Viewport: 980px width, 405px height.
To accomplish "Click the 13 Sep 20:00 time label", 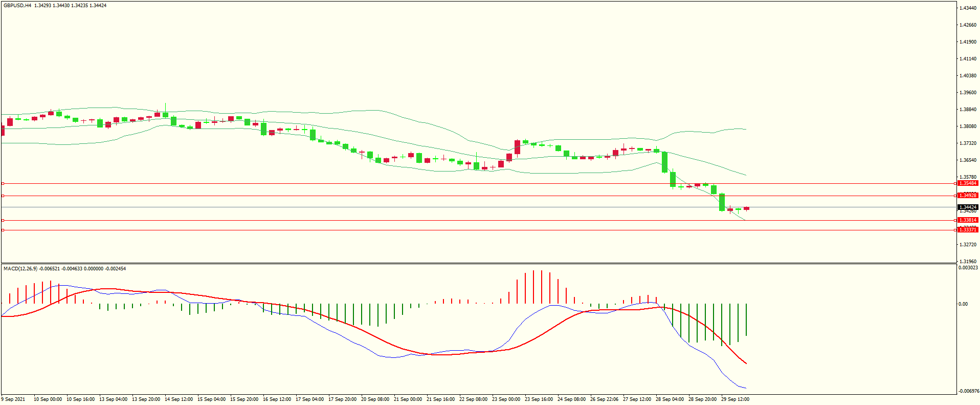I will tap(146, 399).
